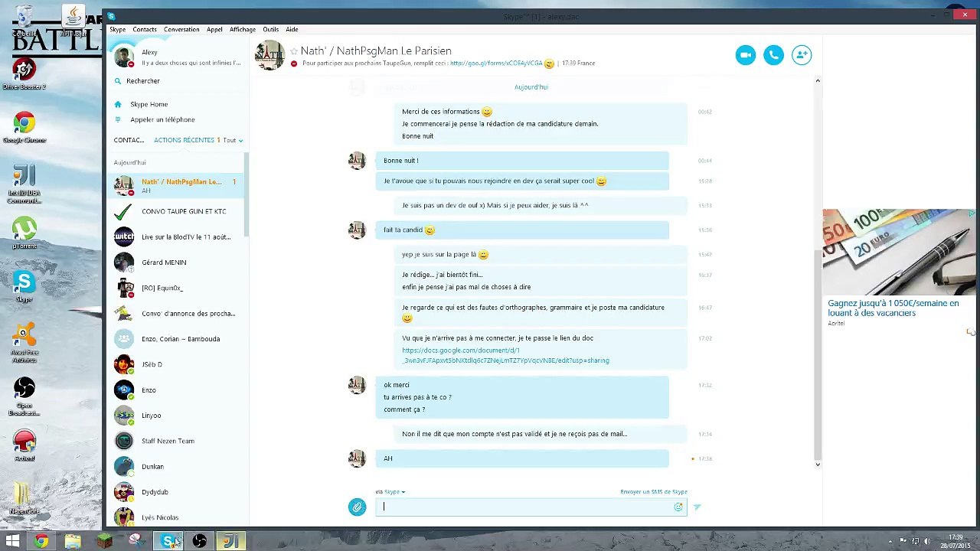Switch to the ACTIONS RÉCENTES tab
The height and width of the screenshot is (551, 980).
[x=184, y=140]
